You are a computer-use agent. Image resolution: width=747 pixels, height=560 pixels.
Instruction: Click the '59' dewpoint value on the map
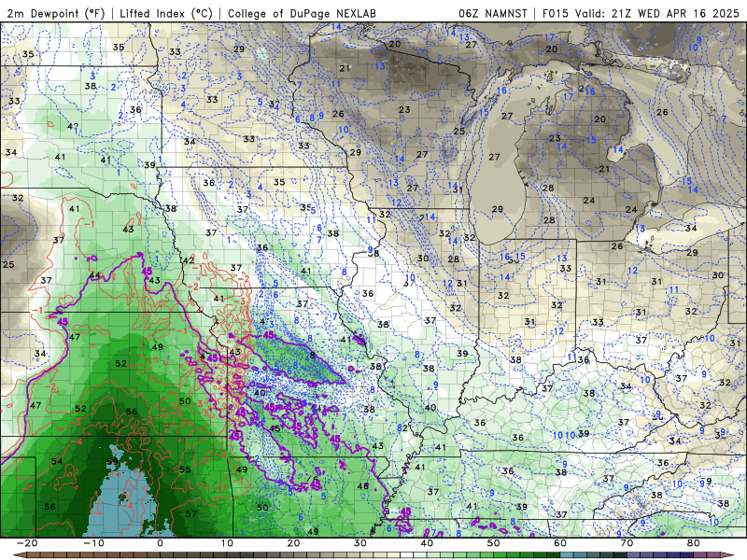coord(112,462)
